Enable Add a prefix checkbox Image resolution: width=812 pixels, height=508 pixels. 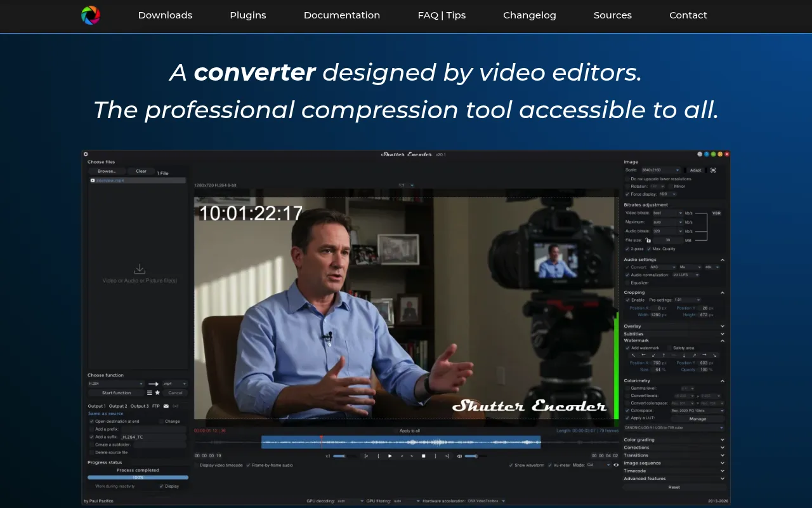[x=91, y=429]
